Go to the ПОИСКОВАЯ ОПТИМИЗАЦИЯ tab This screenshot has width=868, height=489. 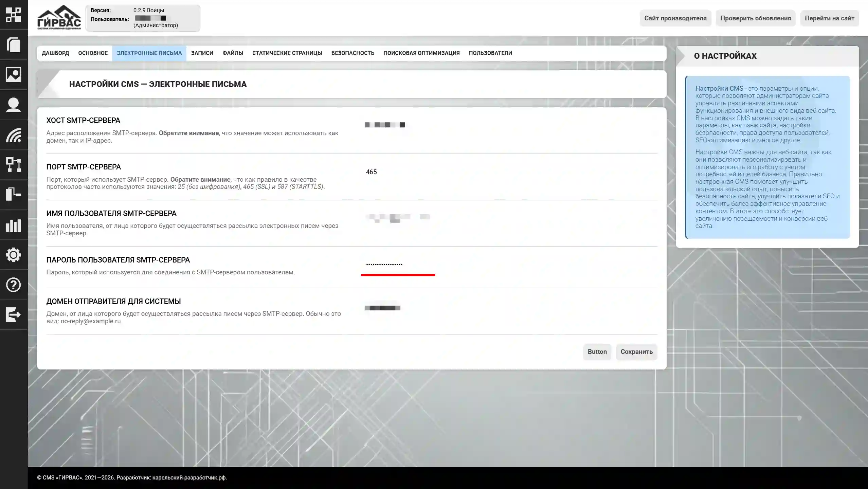click(x=422, y=53)
